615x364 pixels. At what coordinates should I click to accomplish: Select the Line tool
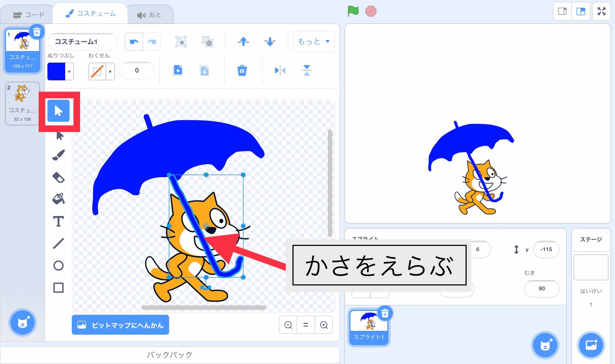58,243
